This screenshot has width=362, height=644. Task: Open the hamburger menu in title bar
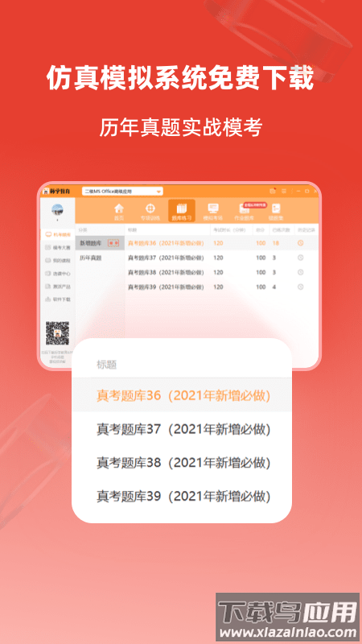(x=284, y=192)
